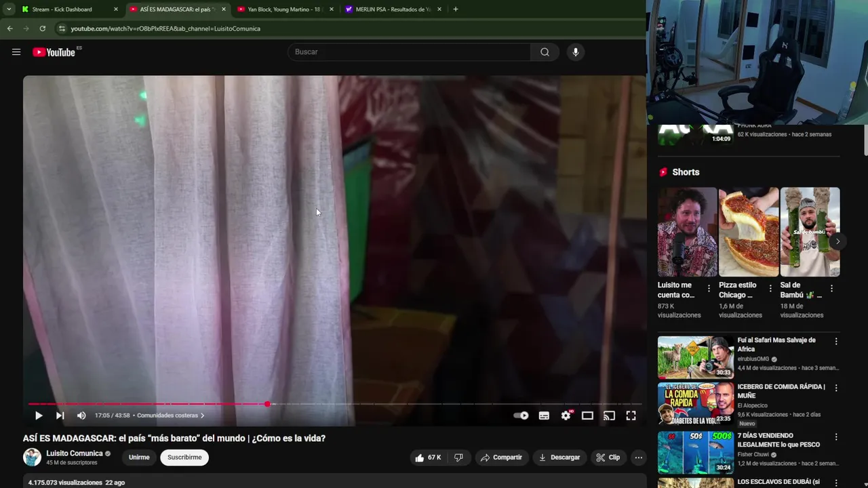868x488 pixels.
Task: Open a new browser tab
Action: [x=455, y=9]
